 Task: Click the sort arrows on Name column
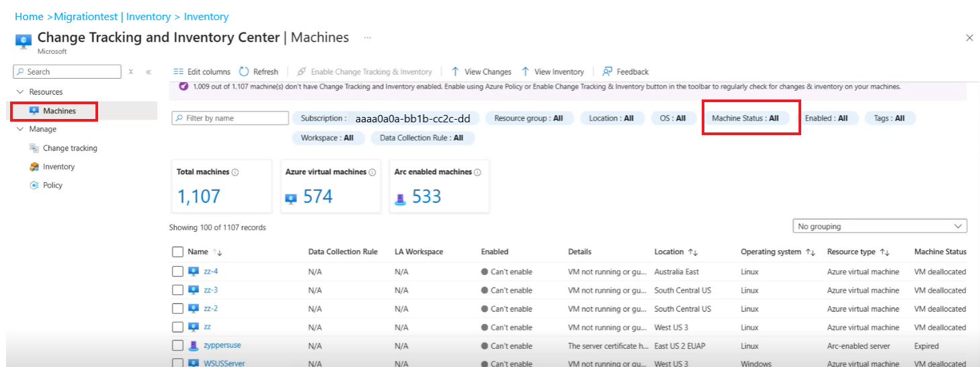[217, 252]
